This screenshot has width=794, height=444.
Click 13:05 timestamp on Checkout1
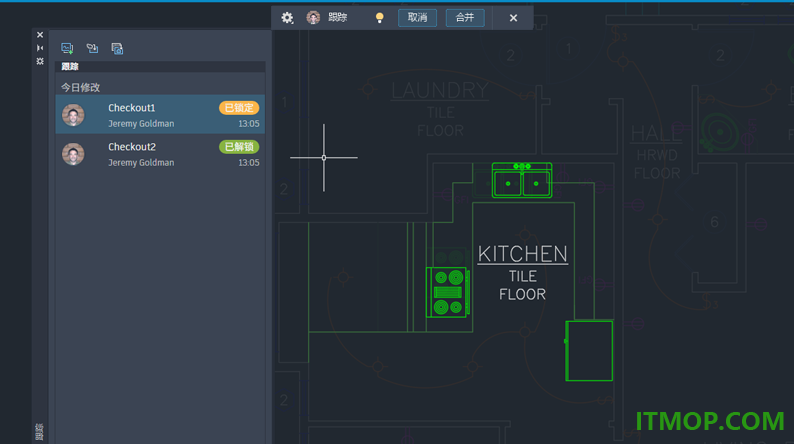point(249,124)
